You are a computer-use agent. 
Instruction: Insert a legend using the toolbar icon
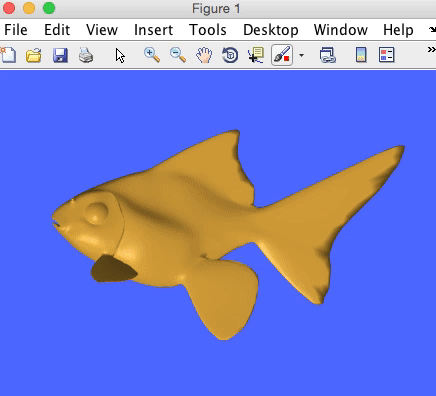pyautogui.click(x=387, y=55)
